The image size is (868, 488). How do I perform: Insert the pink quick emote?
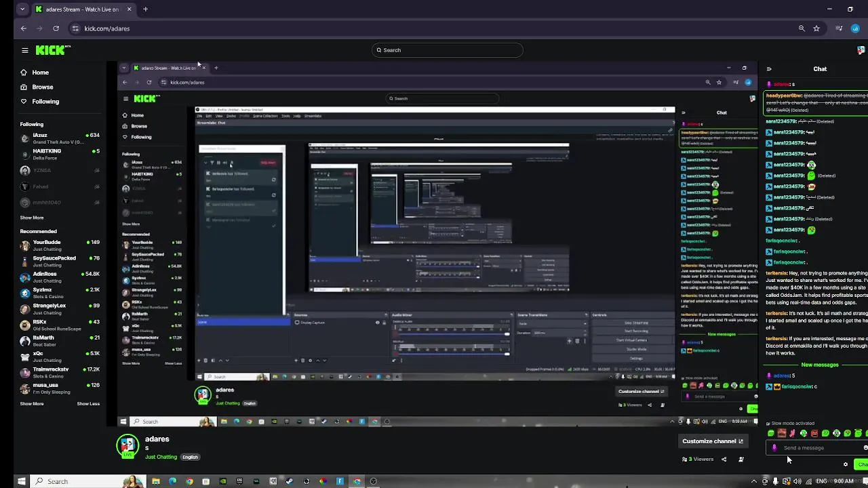[792, 434]
